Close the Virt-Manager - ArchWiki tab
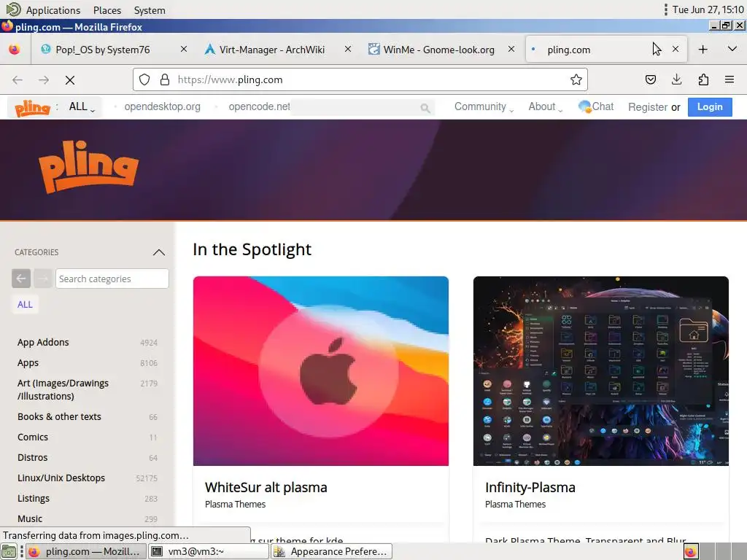The width and height of the screenshot is (747, 560). 348,49
